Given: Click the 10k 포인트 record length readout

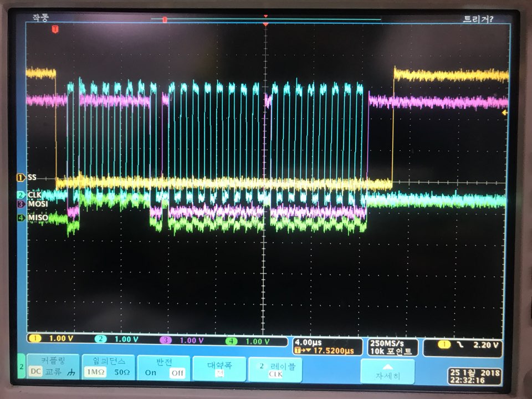Looking at the screenshot, I should point(391,351).
